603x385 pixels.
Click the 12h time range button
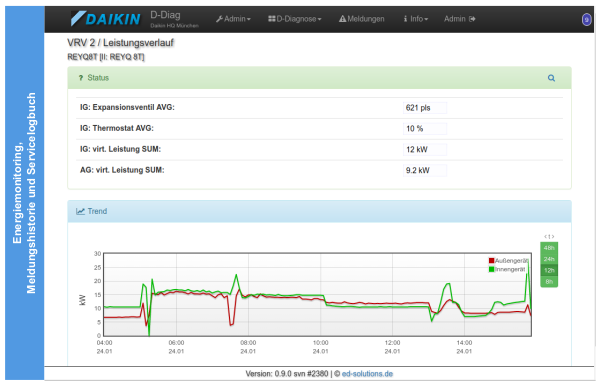(x=549, y=270)
